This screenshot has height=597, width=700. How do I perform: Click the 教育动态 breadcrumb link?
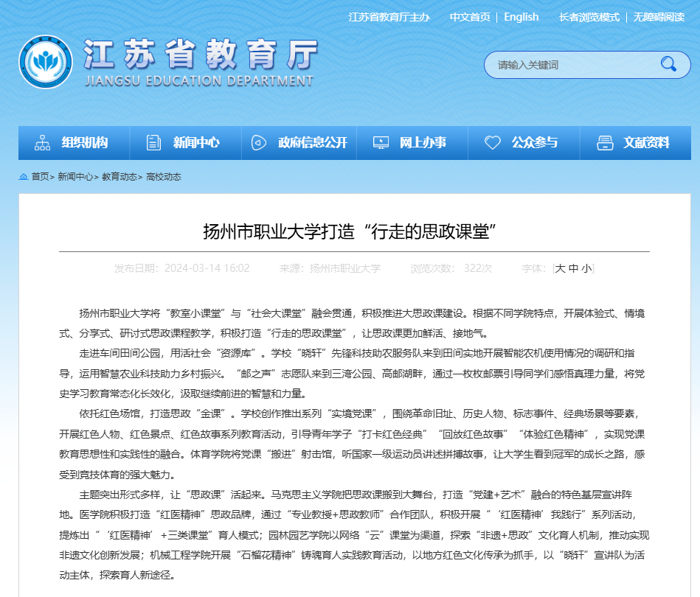click(x=119, y=177)
